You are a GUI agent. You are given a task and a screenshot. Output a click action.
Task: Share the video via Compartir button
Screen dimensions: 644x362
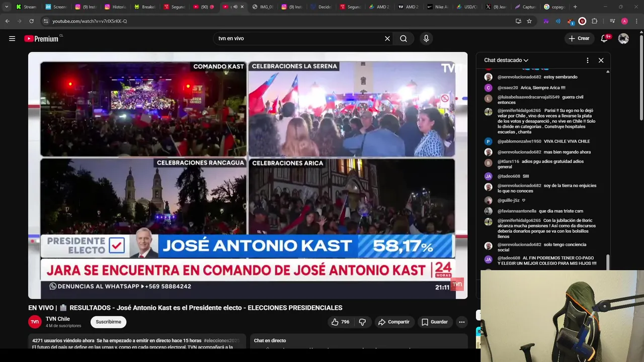394,322
